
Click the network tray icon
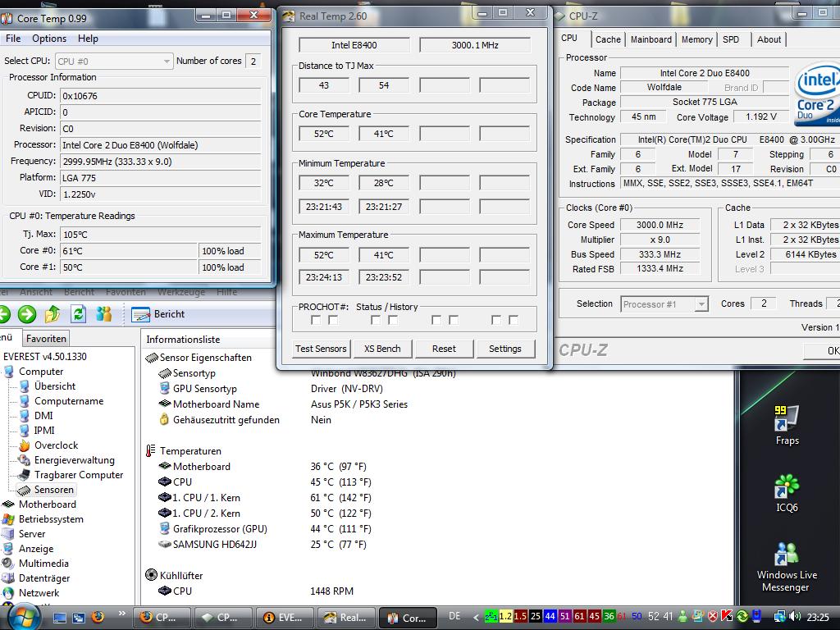pos(780,617)
